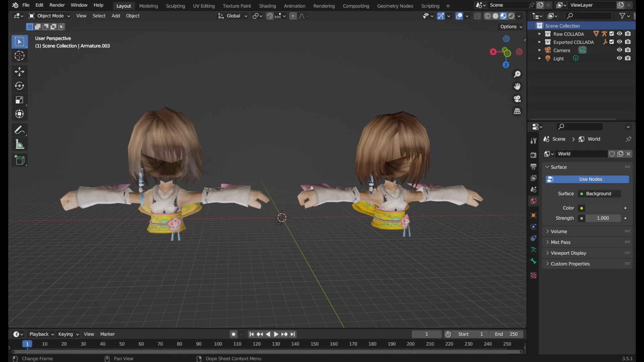
Task: Open the Render menu
Action: pos(57,5)
